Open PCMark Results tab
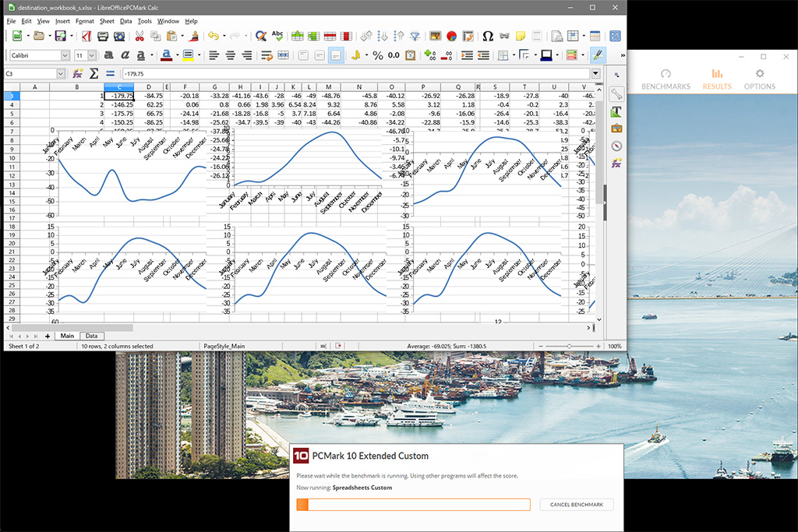Image resolution: width=798 pixels, height=532 pixels. pos(717,80)
